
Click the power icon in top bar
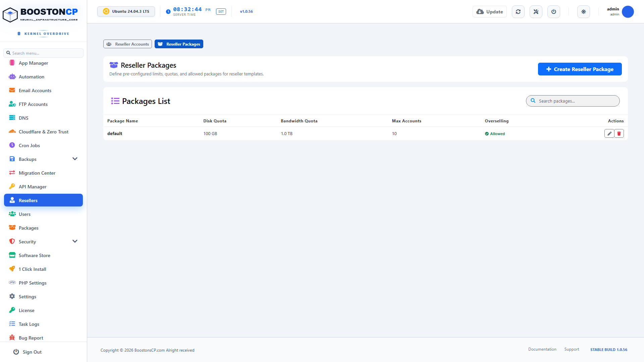coord(554,12)
